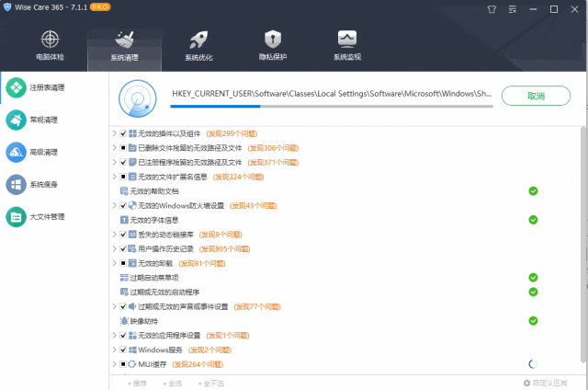Click the 无效的字体信息 T icon
This screenshot has width=588, height=390.
pyautogui.click(x=124, y=220)
